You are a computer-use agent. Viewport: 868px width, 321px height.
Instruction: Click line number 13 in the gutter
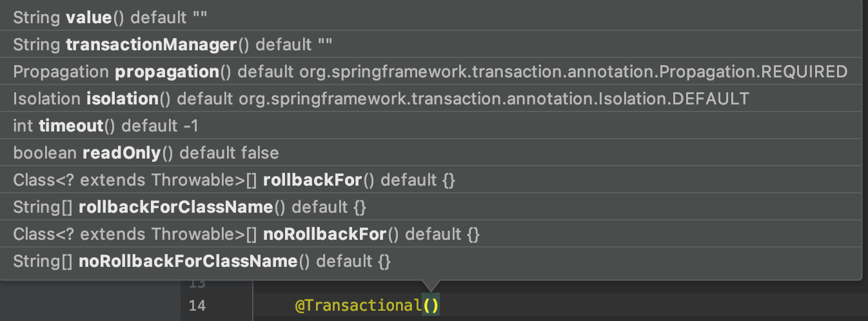click(197, 284)
